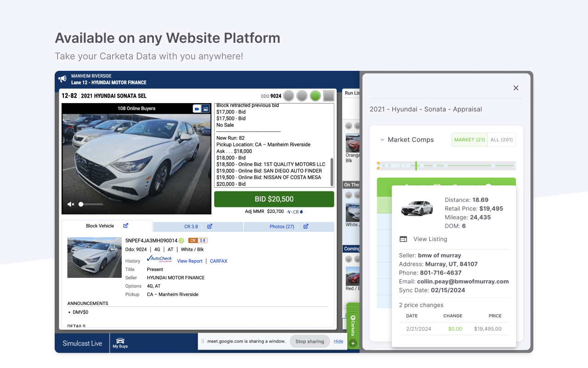
Task: Open the View Report link
Action: pyautogui.click(x=190, y=261)
